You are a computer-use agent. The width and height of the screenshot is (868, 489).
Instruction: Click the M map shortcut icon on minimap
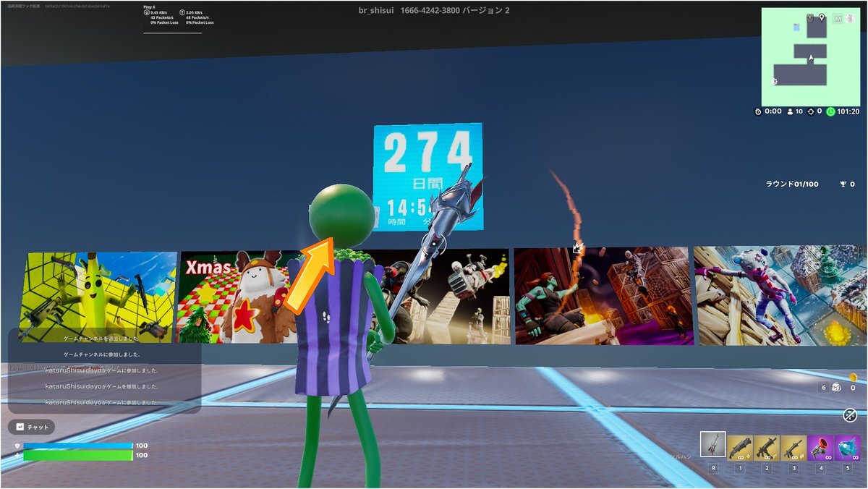[838, 18]
